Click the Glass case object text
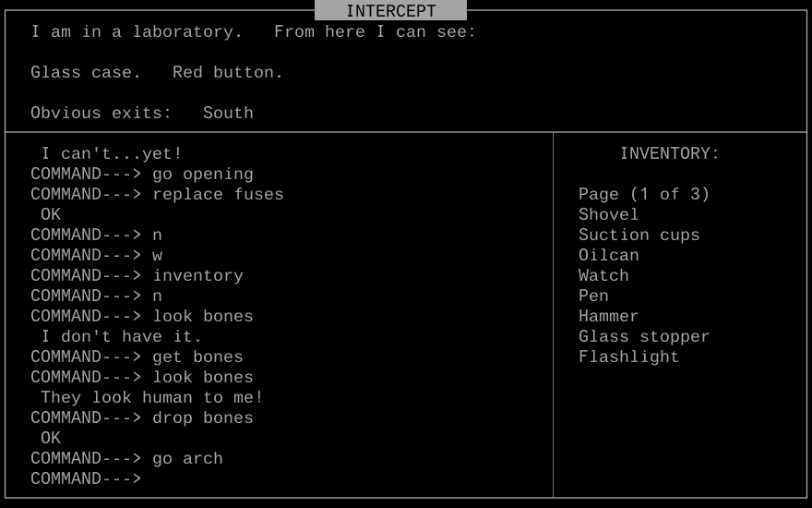812x508 pixels. coord(86,72)
